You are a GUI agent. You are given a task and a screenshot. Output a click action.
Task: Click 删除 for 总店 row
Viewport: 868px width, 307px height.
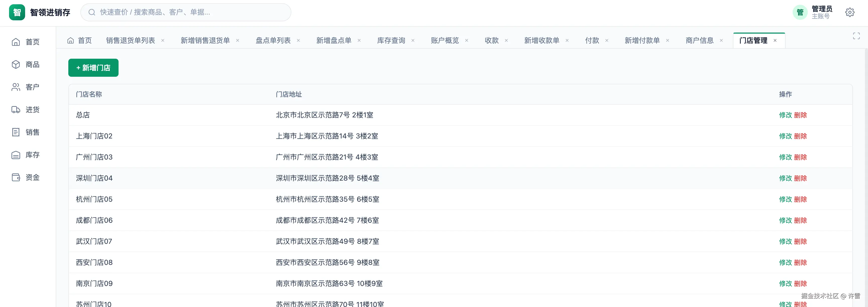(800, 115)
